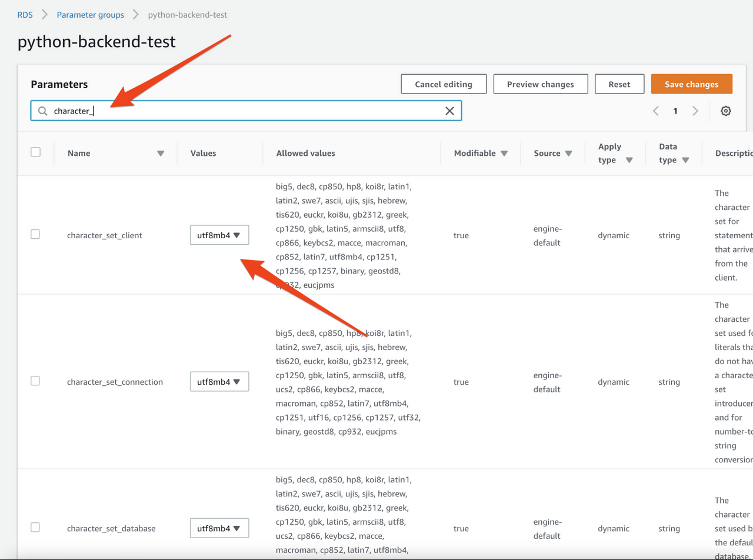
Task: Open the character_set_client value dropdown
Action: pos(219,235)
